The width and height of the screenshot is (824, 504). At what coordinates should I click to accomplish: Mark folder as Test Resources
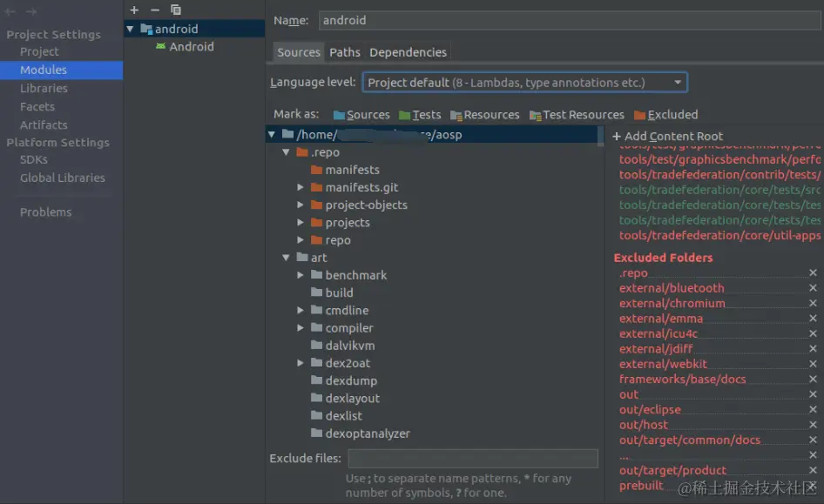[577, 115]
